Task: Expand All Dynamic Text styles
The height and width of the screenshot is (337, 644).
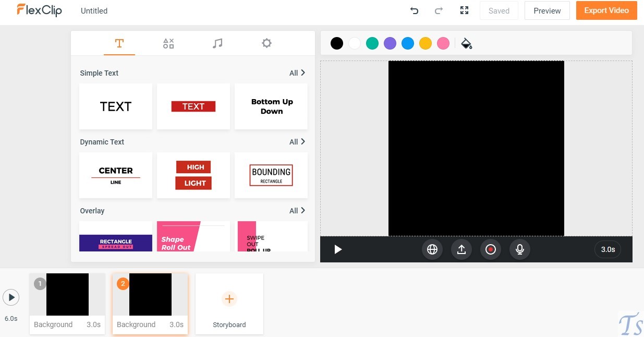Action: click(297, 142)
